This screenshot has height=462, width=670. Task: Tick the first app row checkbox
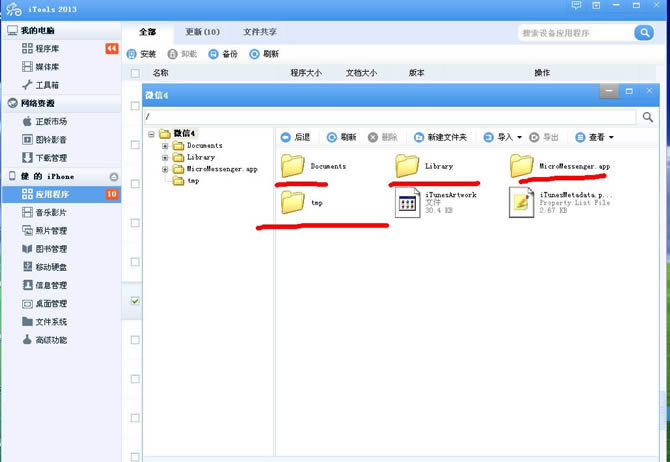pyautogui.click(x=135, y=106)
